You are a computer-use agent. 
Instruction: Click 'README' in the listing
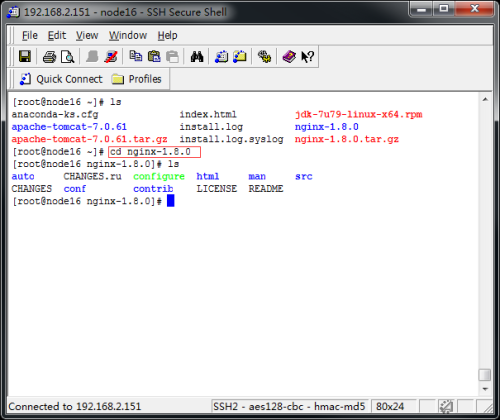[266, 189]
